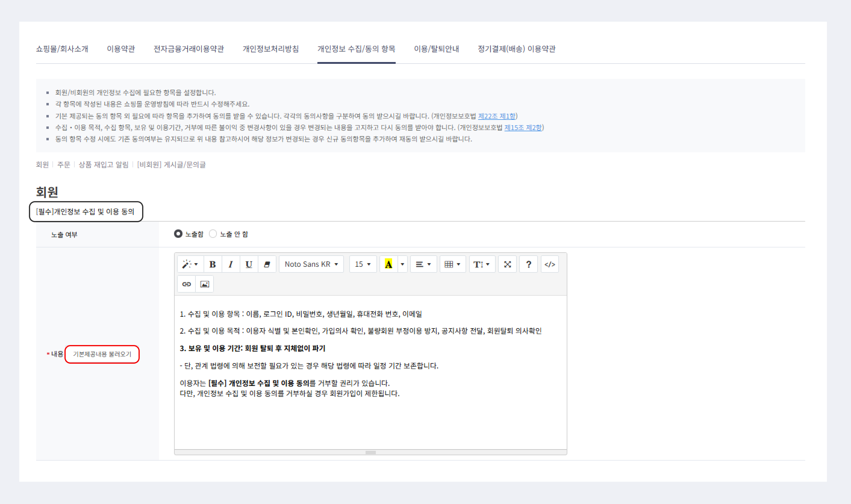Viewport: 851px width, 504px height.
Task: Select the 노출 안 함 radio option
Action: (213, 234)
